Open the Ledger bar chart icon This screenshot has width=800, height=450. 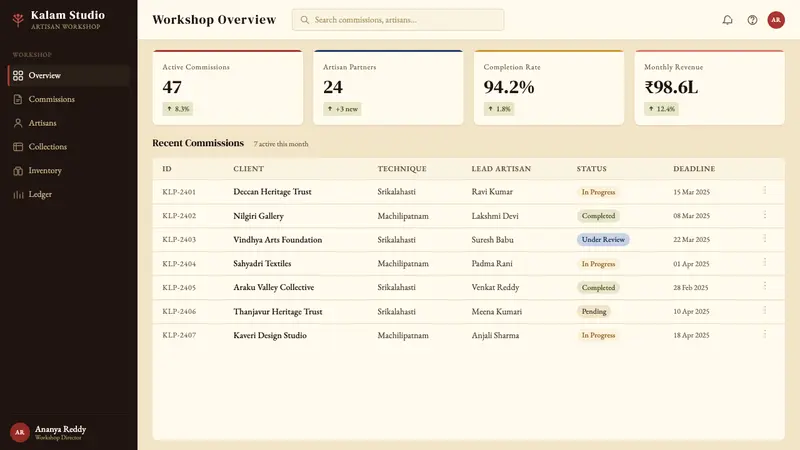[18, 194]
